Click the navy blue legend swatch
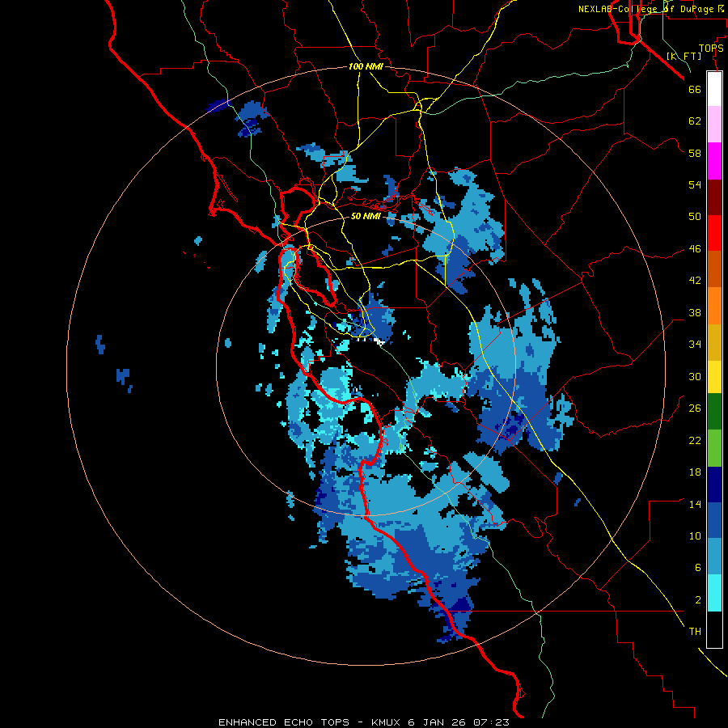Viewport: 728px width, 728px height. coord(714,485)
